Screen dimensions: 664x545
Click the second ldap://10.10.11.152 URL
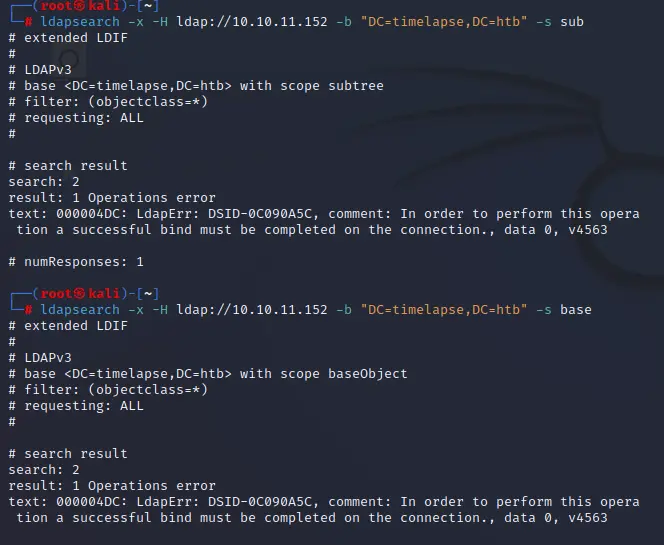[x=252, y=310]
